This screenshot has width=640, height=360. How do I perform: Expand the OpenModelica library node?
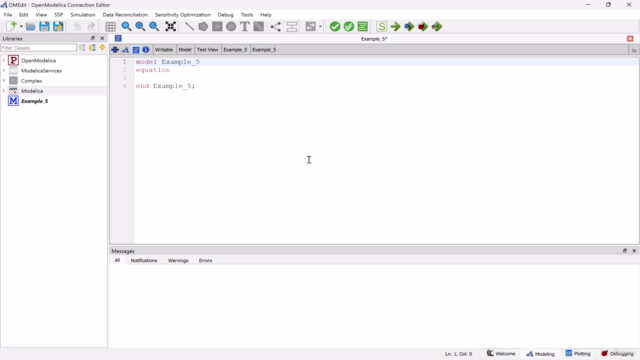coord(4,60)
